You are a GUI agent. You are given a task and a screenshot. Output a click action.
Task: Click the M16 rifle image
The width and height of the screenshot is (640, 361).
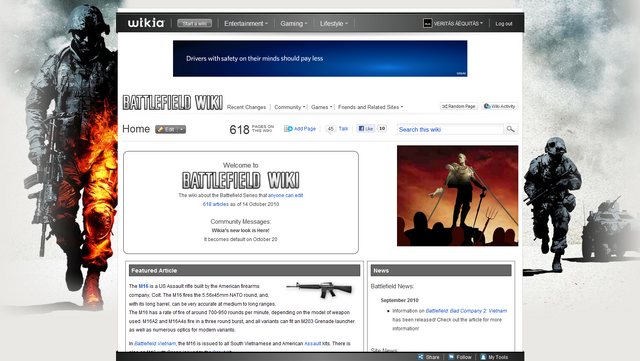tap(320, 289)
